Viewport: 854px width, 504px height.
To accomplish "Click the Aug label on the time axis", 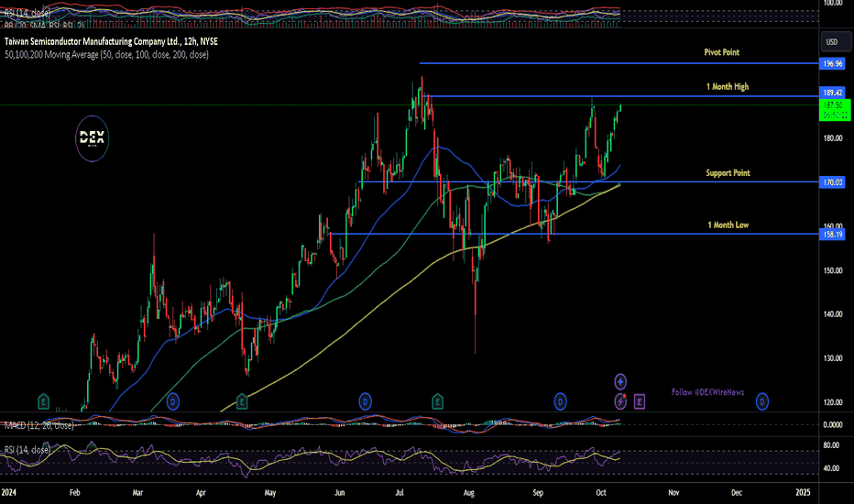I will (x=468, y=493).
